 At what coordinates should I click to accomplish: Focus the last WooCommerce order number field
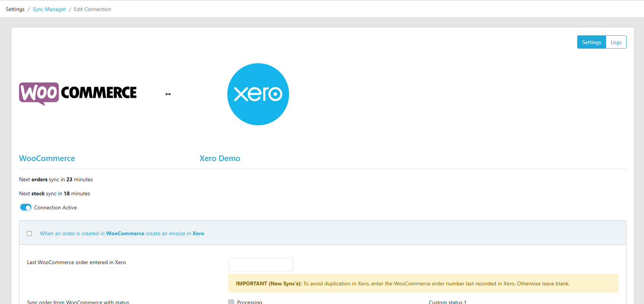pyautogui.click(x=260, y=264)
